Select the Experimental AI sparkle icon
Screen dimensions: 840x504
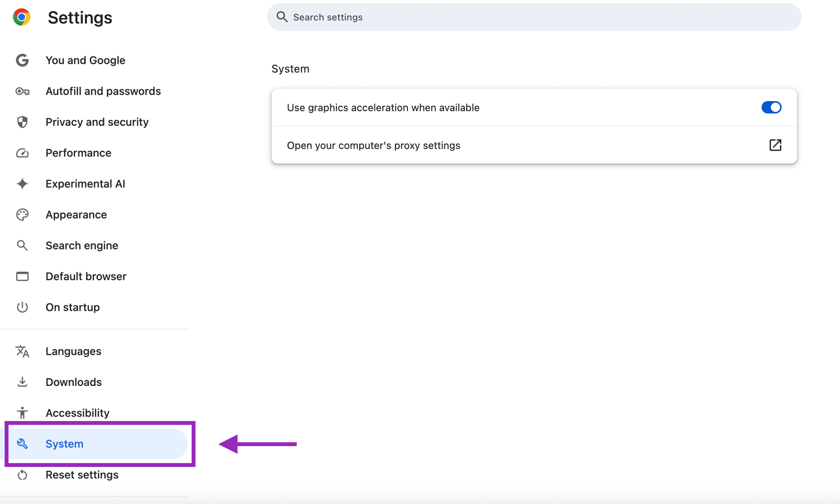[22, 183]
